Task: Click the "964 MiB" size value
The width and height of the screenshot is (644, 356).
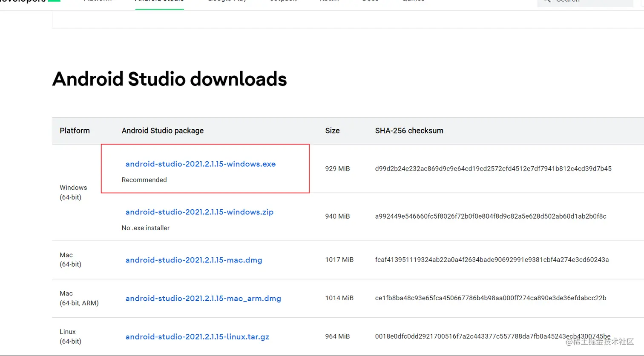Action: coord(338,336)
